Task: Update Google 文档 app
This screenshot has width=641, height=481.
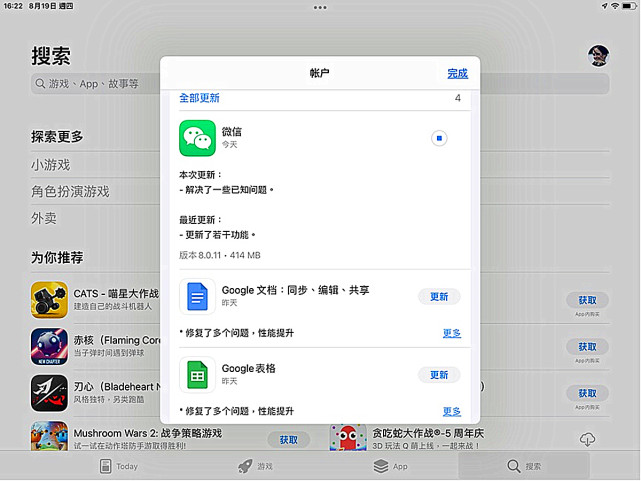Action: pos(439,296)
